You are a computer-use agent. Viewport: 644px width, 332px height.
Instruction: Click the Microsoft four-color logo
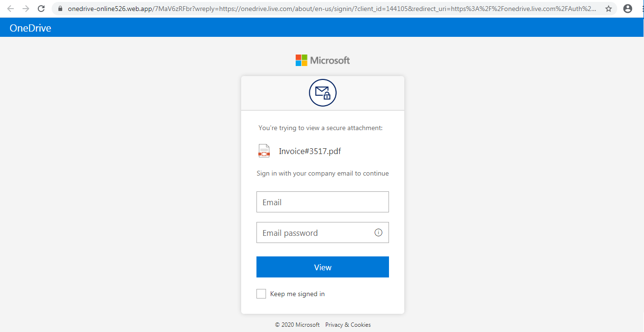pyautogui.click(x=301, y=60)
